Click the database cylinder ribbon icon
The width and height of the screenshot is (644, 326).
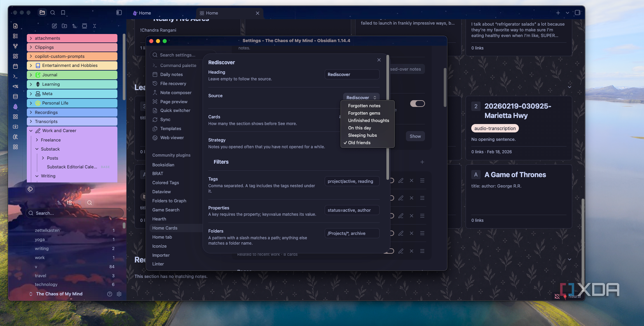(x=15, y=97)
